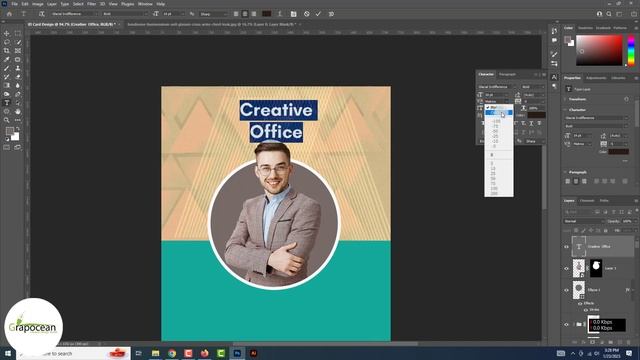The image size is (640, 360).
Task: Select the Horizontal Type tool
Action: pyautogui.click(x=7, y=103)
